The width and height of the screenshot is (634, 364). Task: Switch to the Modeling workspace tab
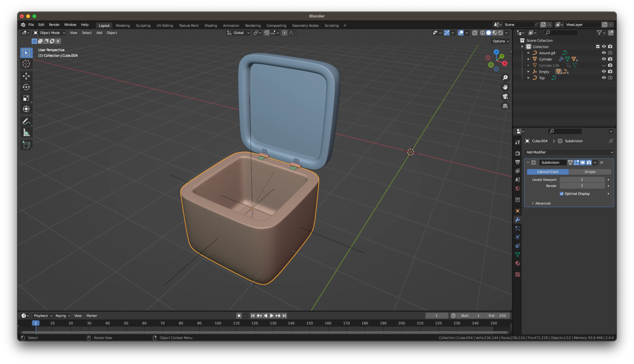(x=123, y=26)
